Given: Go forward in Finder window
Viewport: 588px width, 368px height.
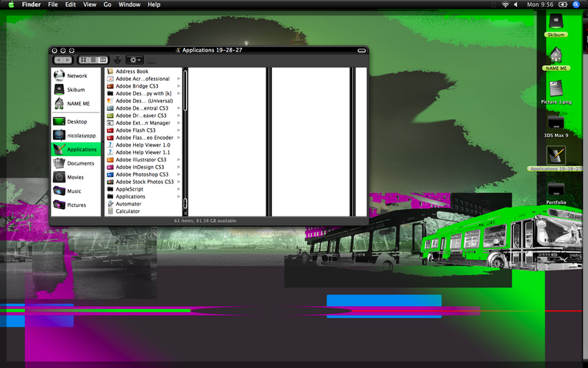Looking at the screenshot, I should coord(68,60).
